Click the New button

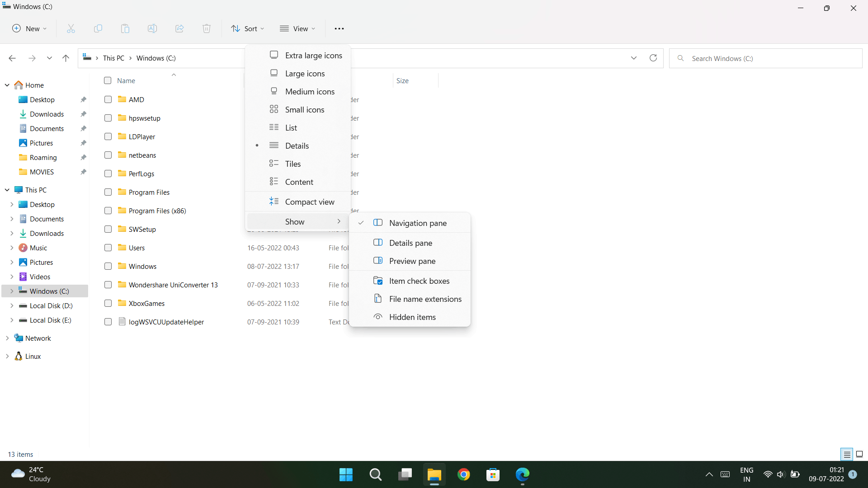pos(29,28)
